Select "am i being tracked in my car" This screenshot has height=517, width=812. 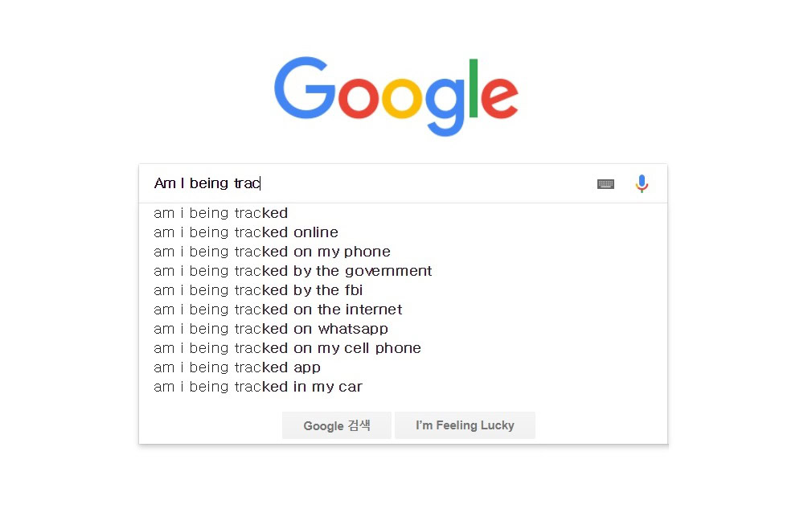(258, 387)
